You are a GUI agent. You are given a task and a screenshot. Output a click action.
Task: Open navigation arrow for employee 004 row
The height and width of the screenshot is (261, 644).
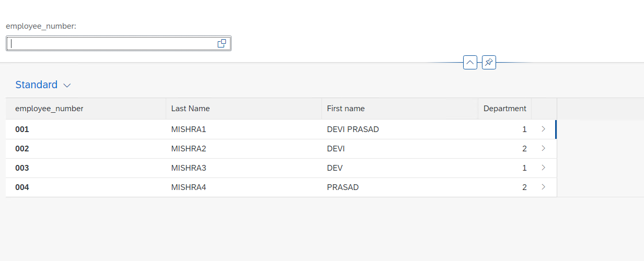click(x=544, y=187)
